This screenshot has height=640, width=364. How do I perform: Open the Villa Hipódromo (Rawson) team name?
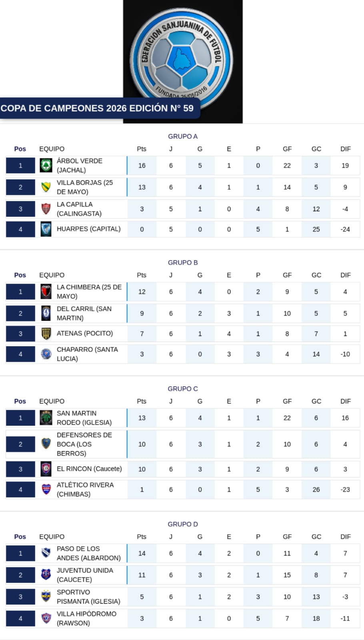point(86,618)
